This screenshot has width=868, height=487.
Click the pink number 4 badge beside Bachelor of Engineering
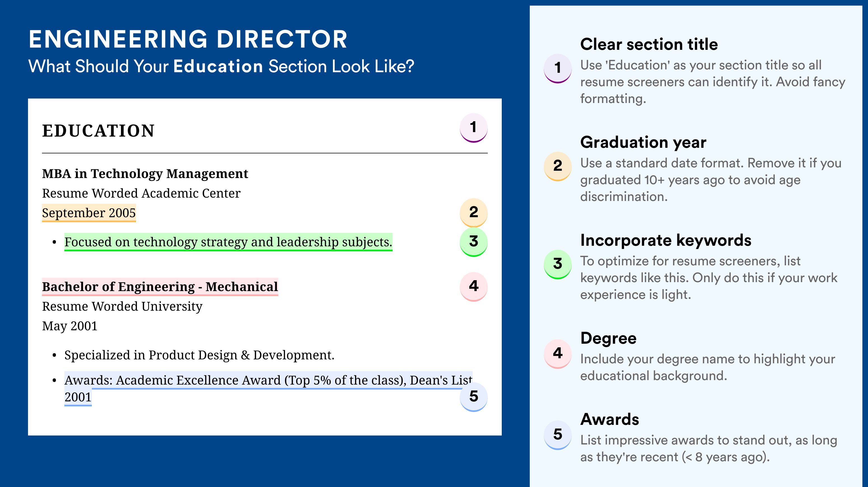[473, 287]
